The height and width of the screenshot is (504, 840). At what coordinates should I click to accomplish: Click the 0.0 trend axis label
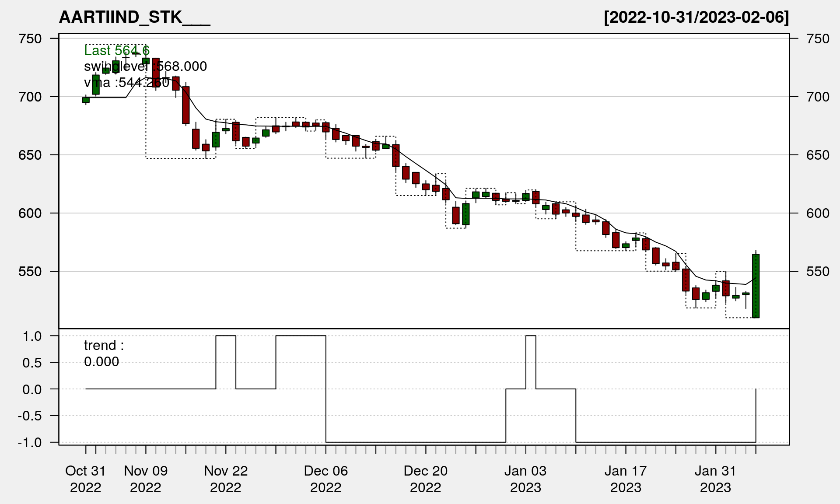pos(32,390)
